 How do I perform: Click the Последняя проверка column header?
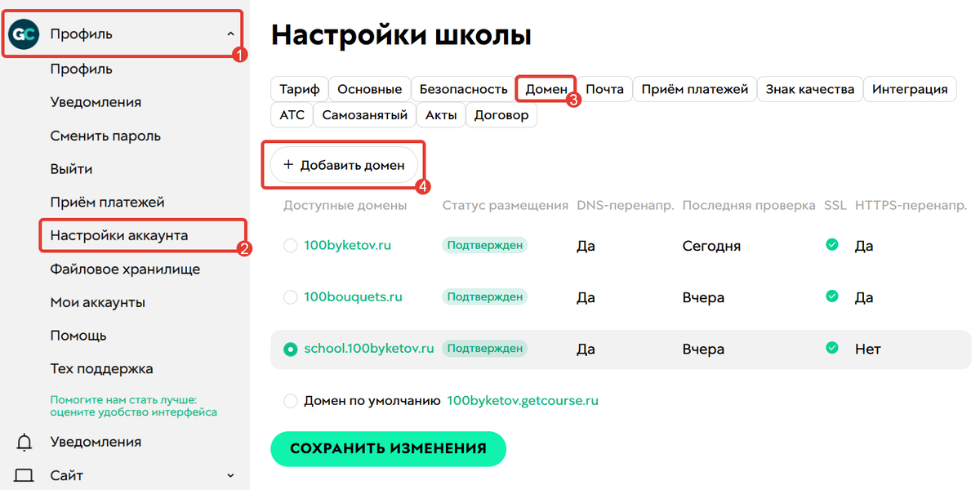[x=749, y=205]
